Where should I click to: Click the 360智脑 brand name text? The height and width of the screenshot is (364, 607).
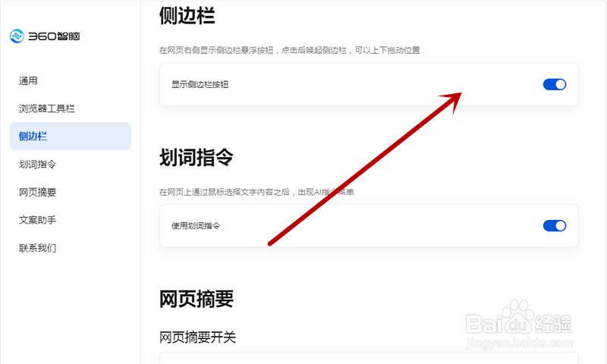(x=54, y=36)
